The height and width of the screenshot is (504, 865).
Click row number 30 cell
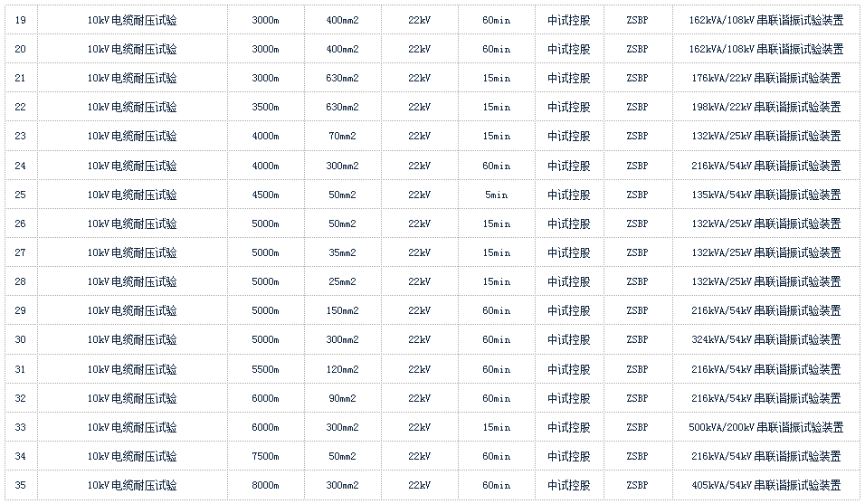(20, 340)
